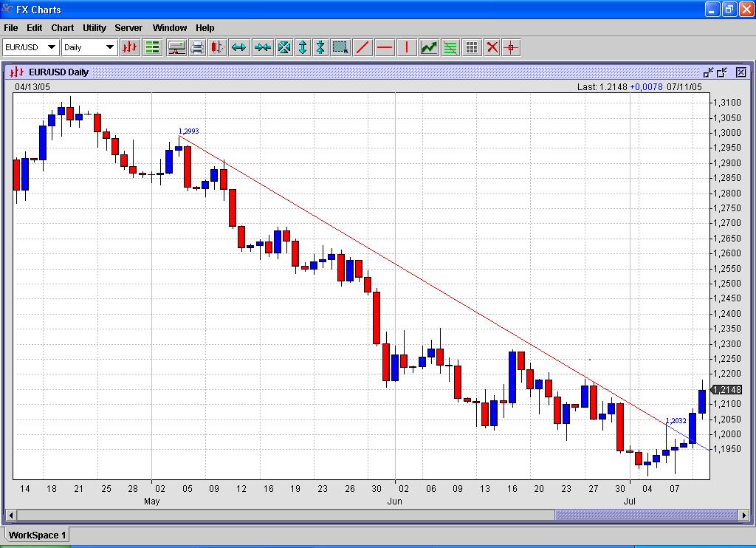
Task: Click the candlestick chart icon in toolbar
Action: (130, 47)
